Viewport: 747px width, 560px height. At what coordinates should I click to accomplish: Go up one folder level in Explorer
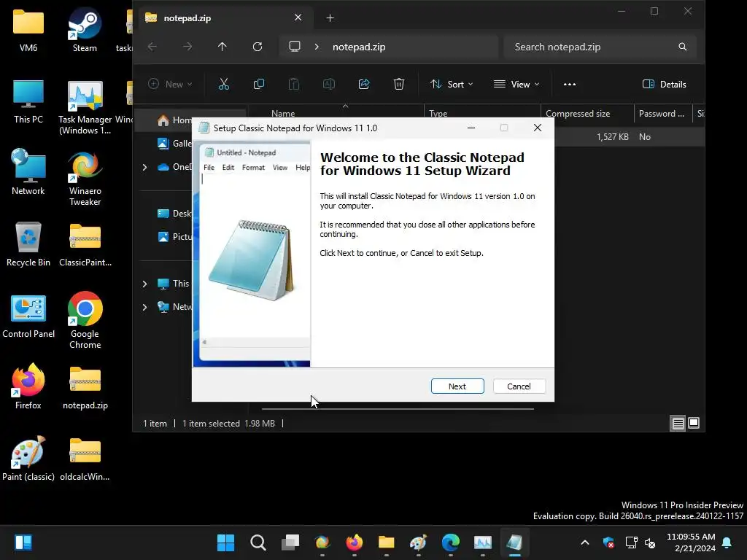pos(222,47)
